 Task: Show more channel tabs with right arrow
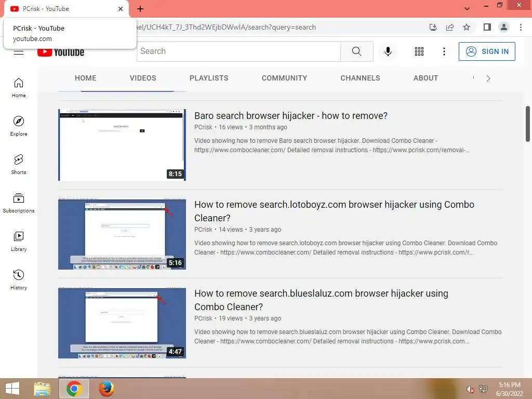click(x=488, y=78)
